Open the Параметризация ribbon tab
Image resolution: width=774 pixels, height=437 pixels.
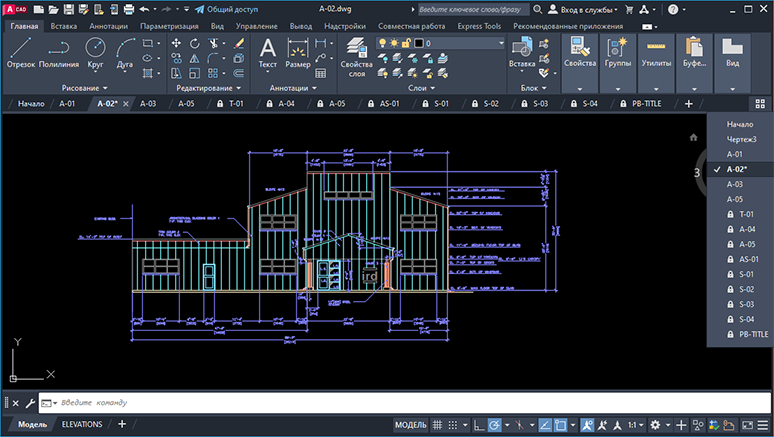tap(169, 26)
